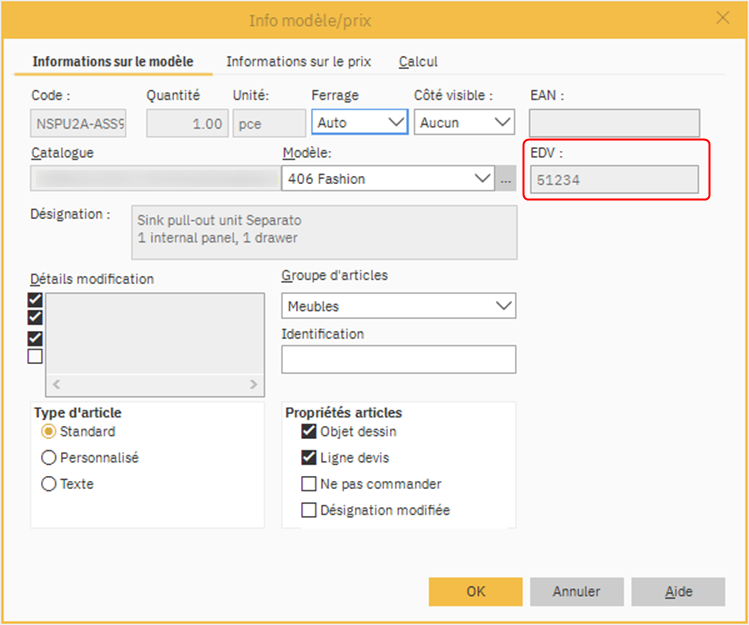Toggle the Ligne devis checkbox
The image size is (749, 625).
click(309, 458)
